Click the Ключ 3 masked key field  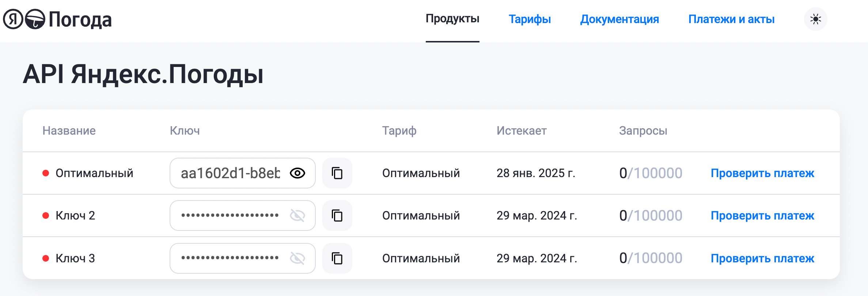230,258
